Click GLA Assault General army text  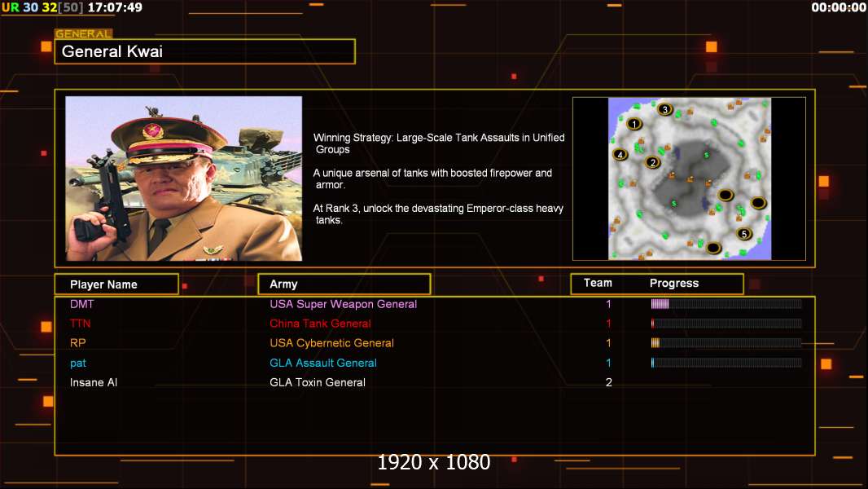[323, 363]
